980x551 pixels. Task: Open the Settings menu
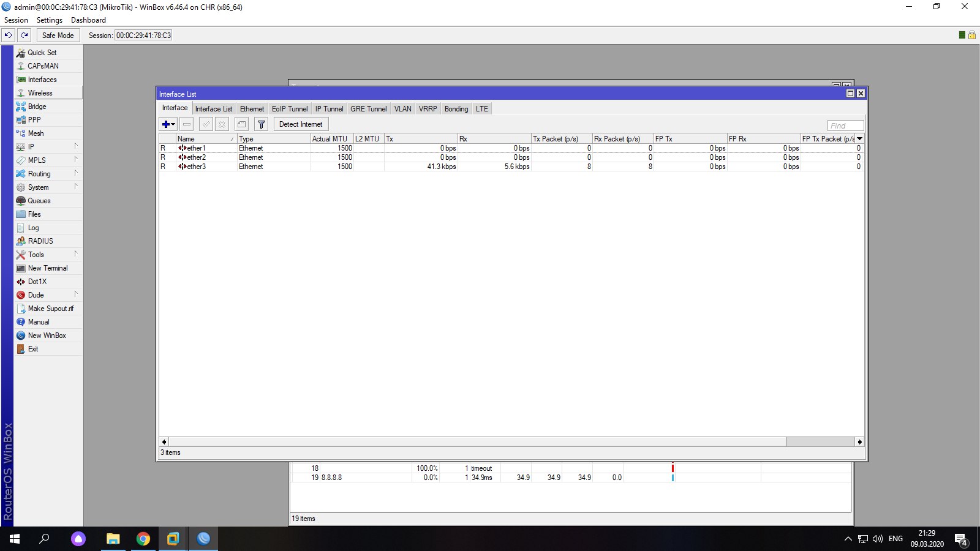tap(50, 20)
